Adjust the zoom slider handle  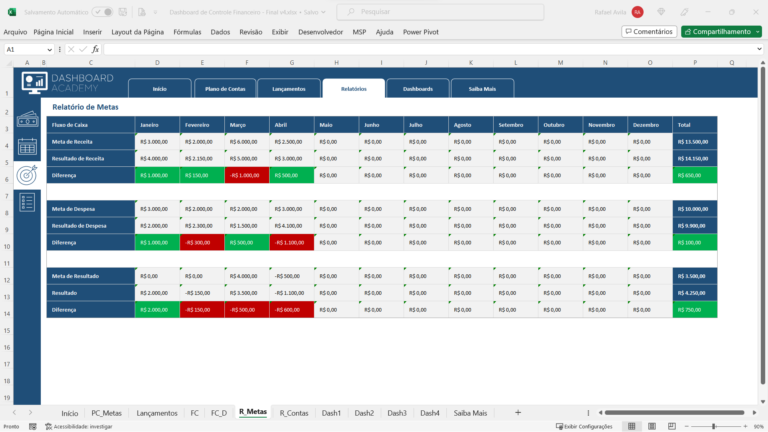(x=714, y=427)
